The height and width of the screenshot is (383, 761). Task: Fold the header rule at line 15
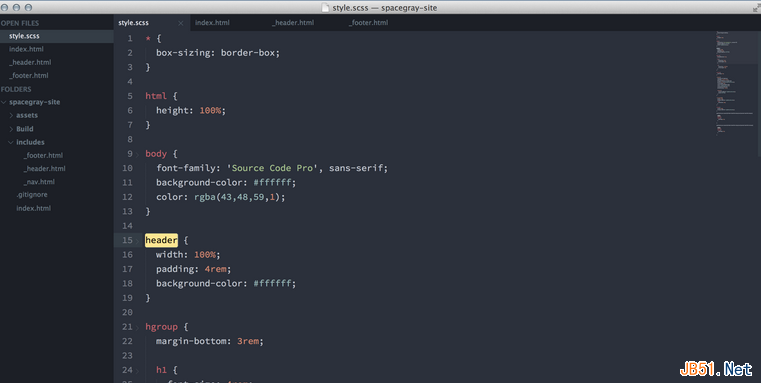click(x=138, y=241)
